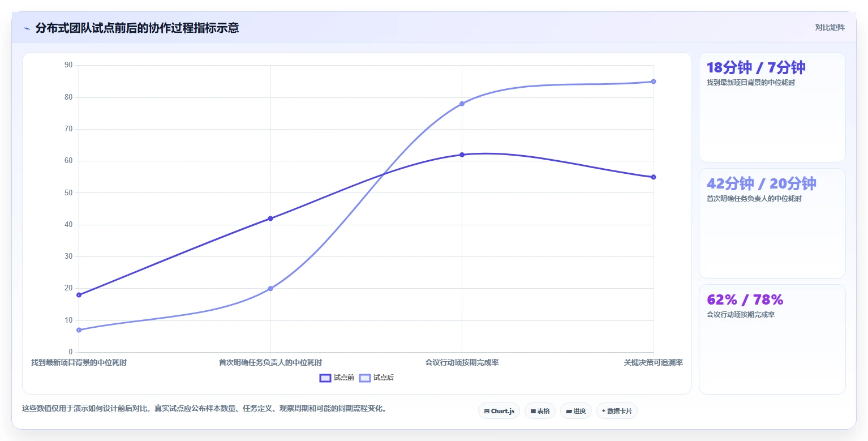The image size is (868, 441).
Task: Click the 试点前 data point at 42
Action: [x=270, y=219]
